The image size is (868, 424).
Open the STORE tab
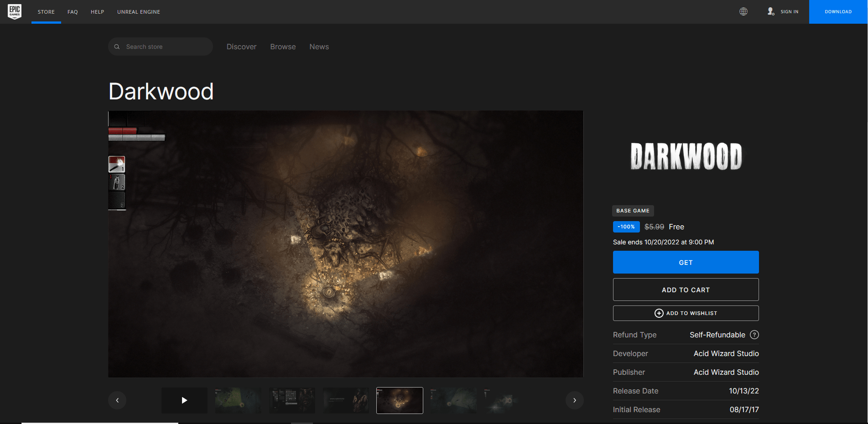tap(46, 12)
